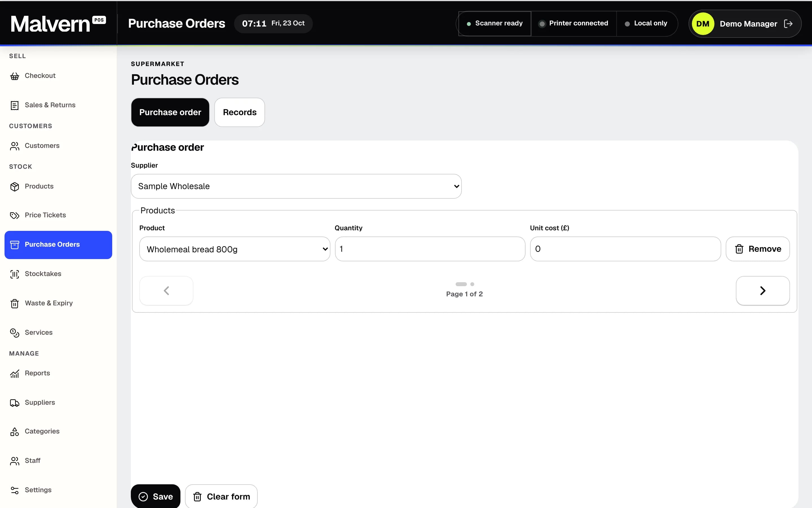Click the Staff people icon

pyautogui.click(x=14, y=461)
